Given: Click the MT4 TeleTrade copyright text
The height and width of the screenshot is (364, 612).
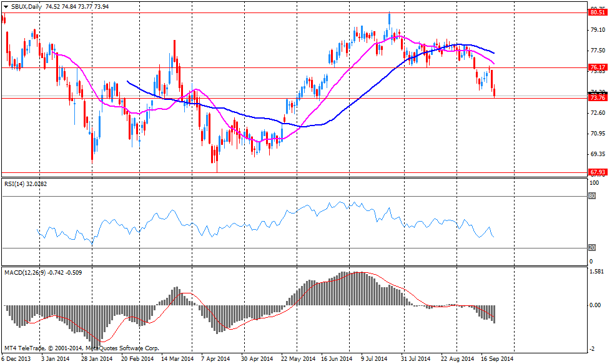Looking at the screenshot, I should (x=81, y=348).
